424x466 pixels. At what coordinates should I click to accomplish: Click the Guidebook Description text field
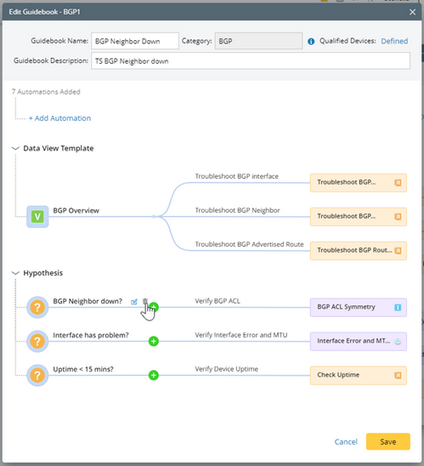251,61
